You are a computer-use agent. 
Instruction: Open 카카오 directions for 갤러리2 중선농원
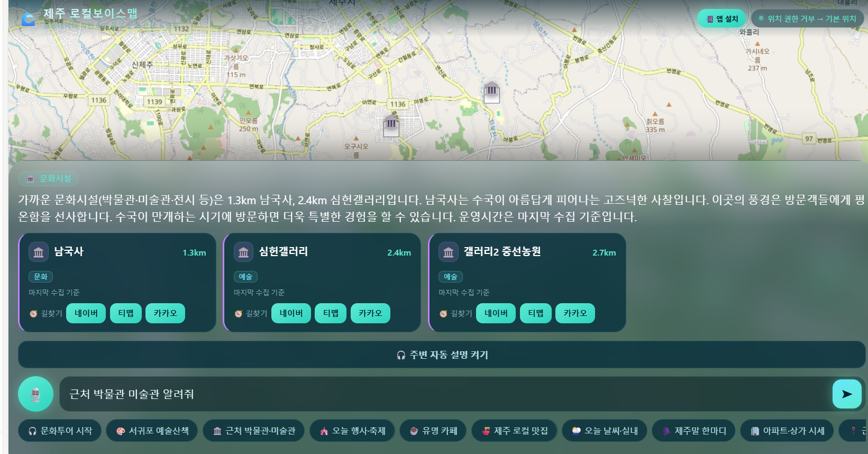click(x=575, y=313)
